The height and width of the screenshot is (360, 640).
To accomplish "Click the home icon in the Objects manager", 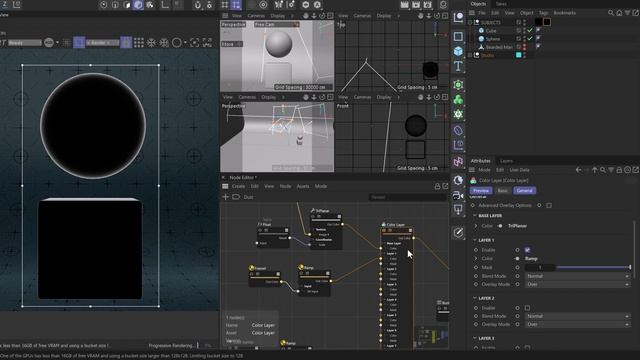I will 619,13.
